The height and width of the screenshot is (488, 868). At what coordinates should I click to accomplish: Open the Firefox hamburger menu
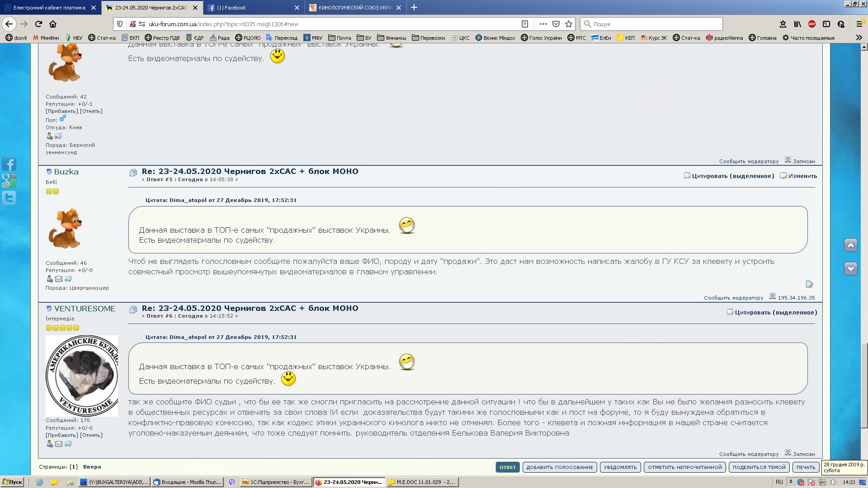click(x=859, y=24)
